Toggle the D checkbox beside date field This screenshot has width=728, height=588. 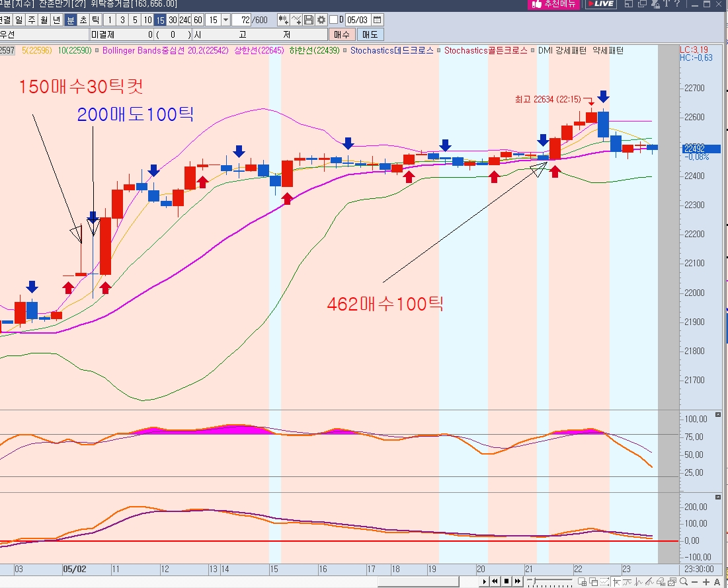(333, 20)
